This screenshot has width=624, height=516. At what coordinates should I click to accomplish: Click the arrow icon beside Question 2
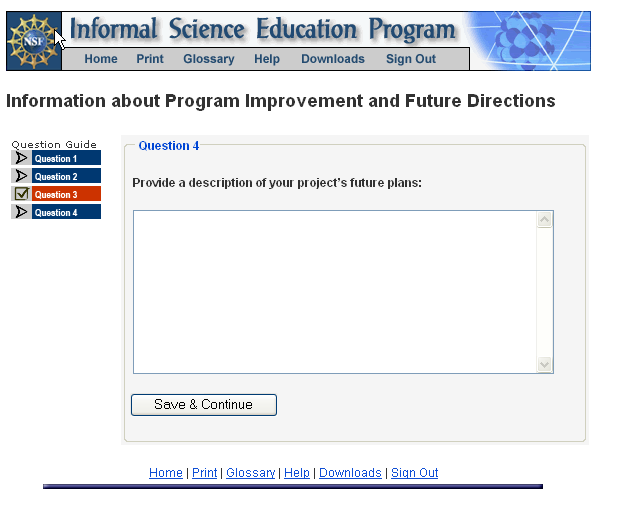[x=21, y=176]
